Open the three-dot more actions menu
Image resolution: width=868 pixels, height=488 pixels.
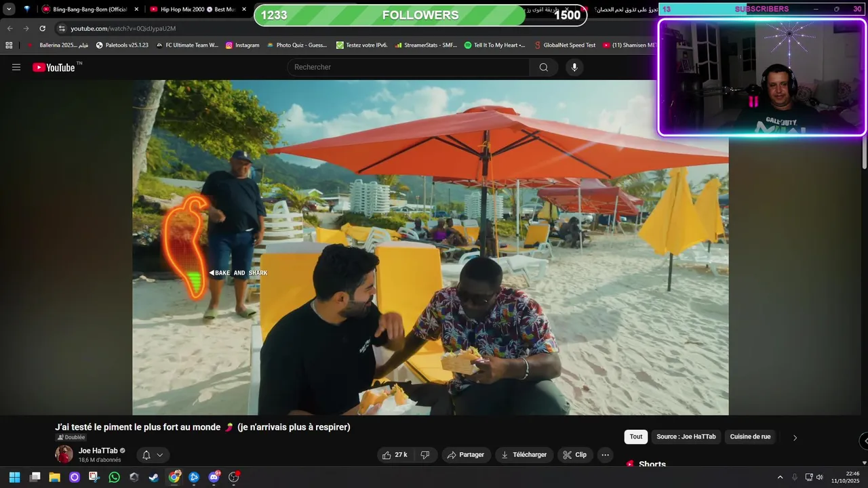click(x=606, y=455)
